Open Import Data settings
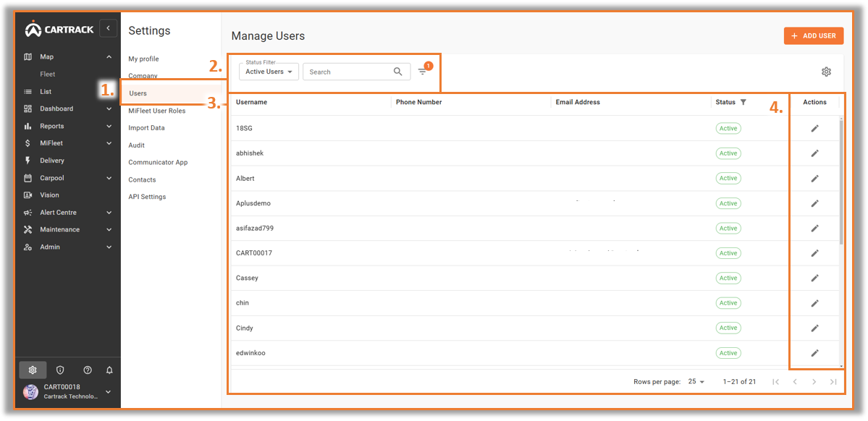 click(x=147, y=128)
